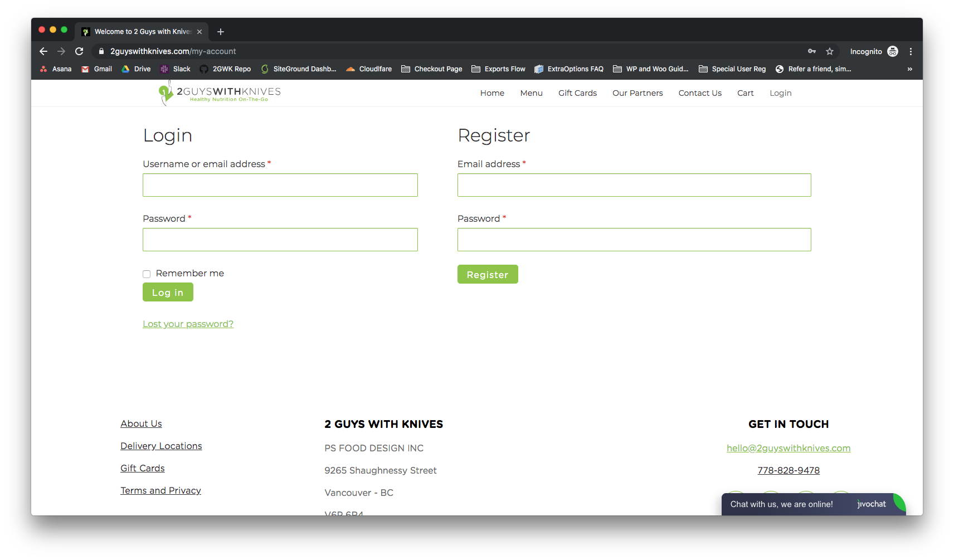Reload the page with the refresh icon
Image resolution: width=954 pixels, height=560 pixels.
click(79, 51)
